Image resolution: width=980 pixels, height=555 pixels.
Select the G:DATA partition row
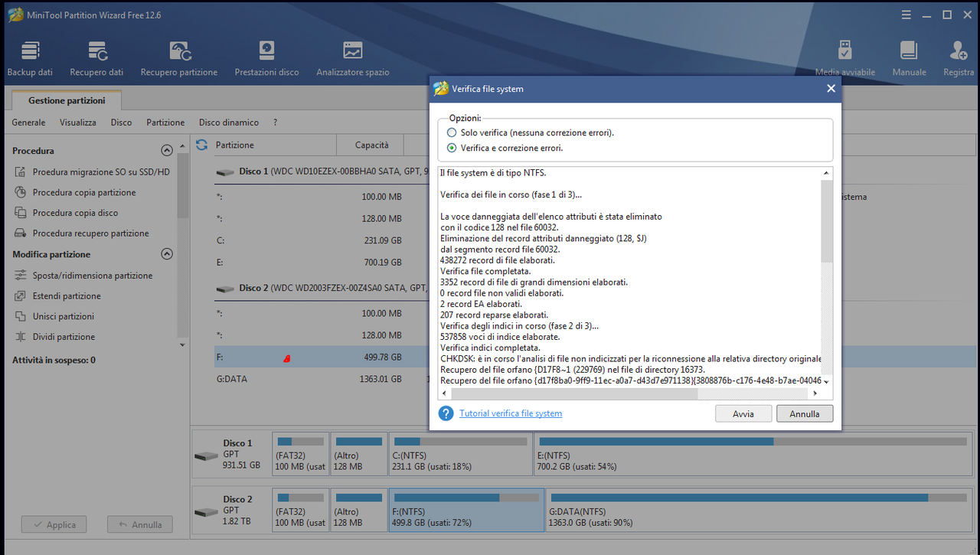[x=309, y=378]
